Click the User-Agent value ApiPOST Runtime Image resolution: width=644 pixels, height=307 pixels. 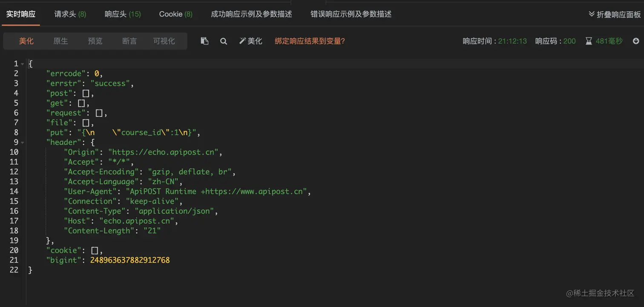point(216,191)
